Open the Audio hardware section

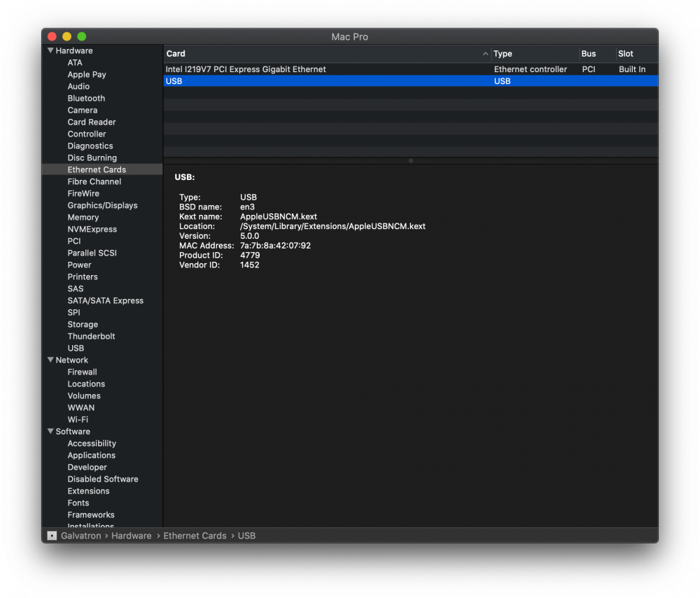[x=78, y=86]
